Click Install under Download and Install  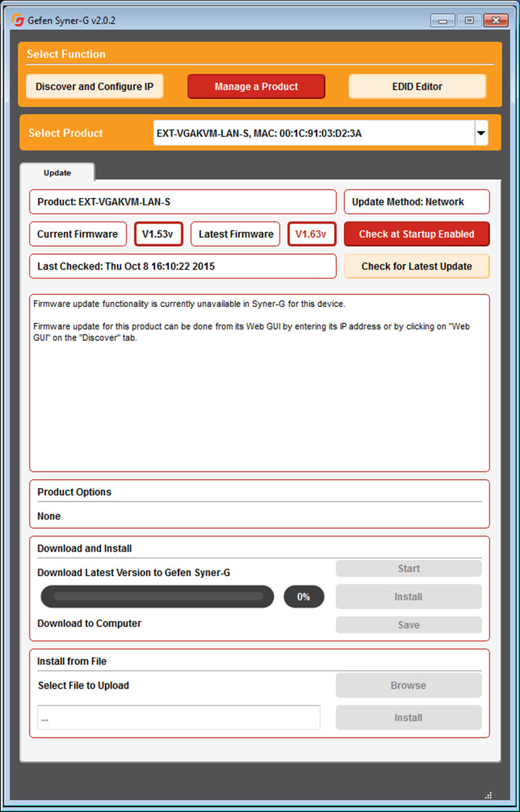click(x=408, y=597)
